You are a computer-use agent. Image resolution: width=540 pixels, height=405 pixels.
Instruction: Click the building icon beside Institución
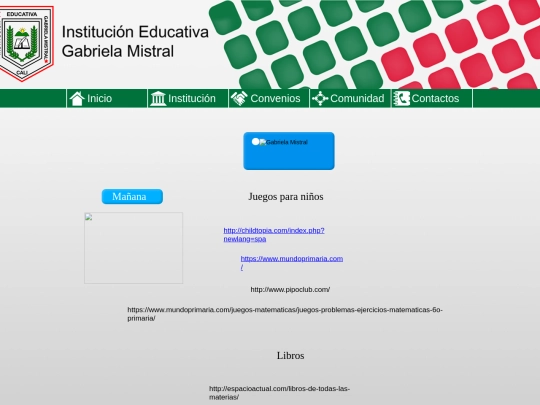[158, 98]
